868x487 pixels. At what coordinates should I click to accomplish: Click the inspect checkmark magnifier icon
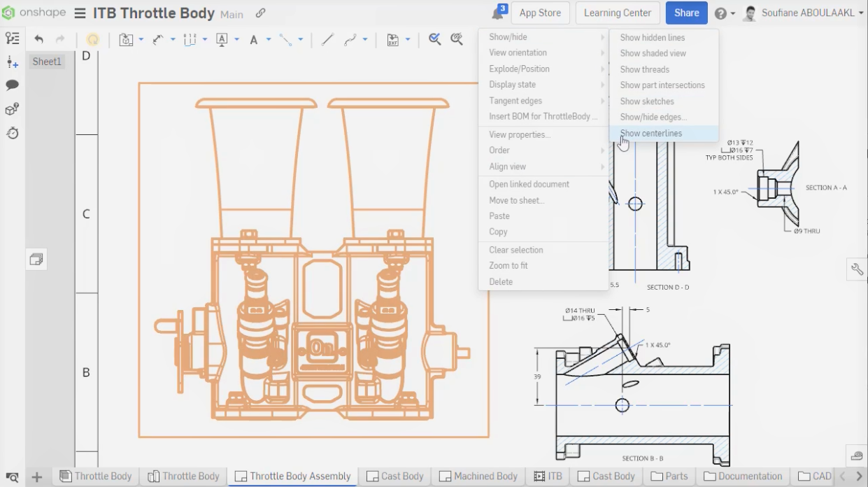(x=435, y=40)
